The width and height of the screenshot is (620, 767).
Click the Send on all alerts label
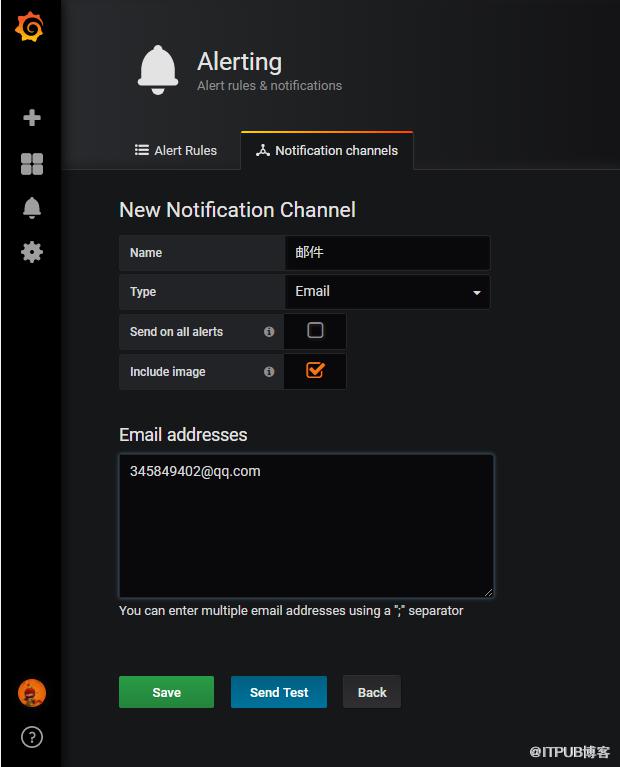pyautogui.click(x=176, y=332)
